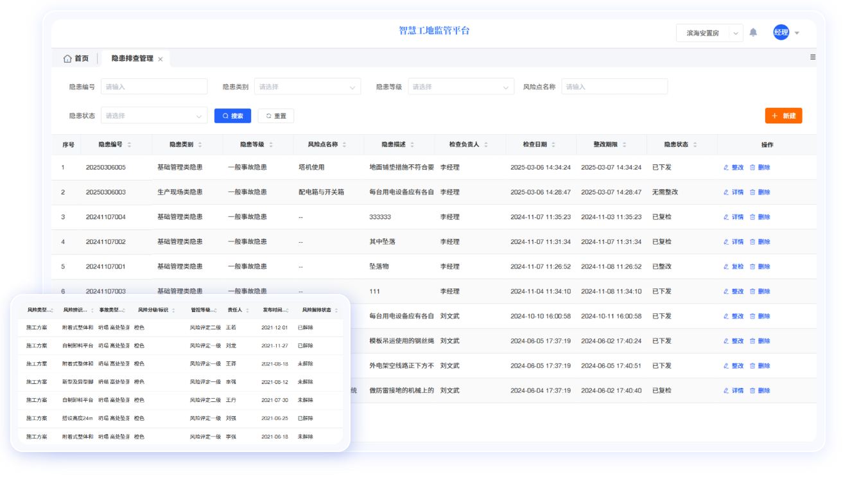This screenshot has height=479, width=868.
Task: Click 整改 for record 20250306005
Action: (733, 168)
